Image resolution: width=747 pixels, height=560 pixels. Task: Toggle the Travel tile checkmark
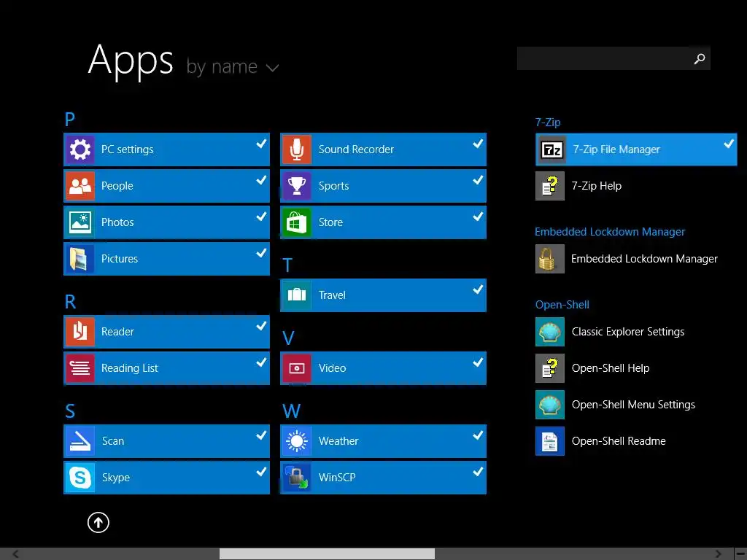[478, 289]
